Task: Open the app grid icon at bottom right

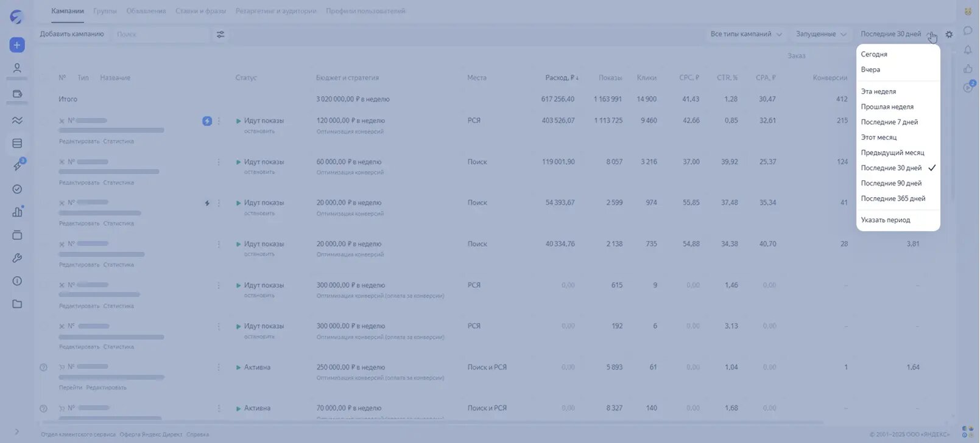Action: [x=967, y=432]
